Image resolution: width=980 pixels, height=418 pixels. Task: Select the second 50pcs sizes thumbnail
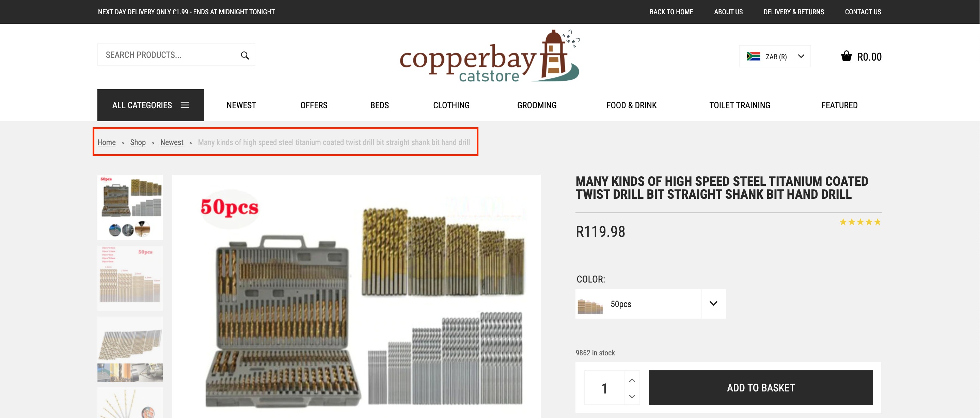coord(130,278)
